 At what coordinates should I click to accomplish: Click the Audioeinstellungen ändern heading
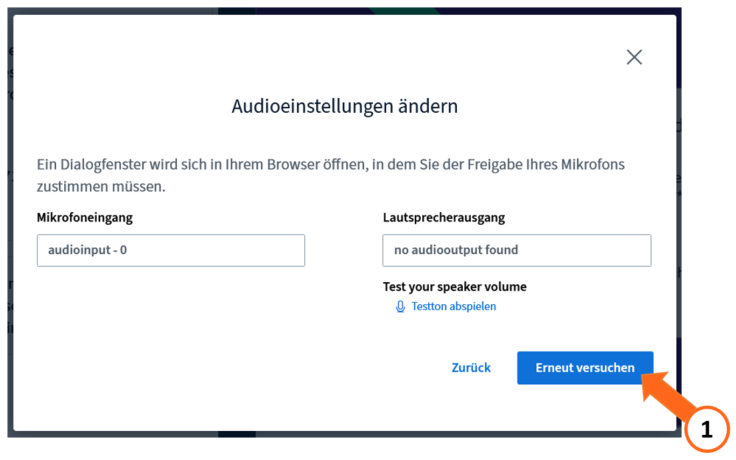[x=345, y=106]
